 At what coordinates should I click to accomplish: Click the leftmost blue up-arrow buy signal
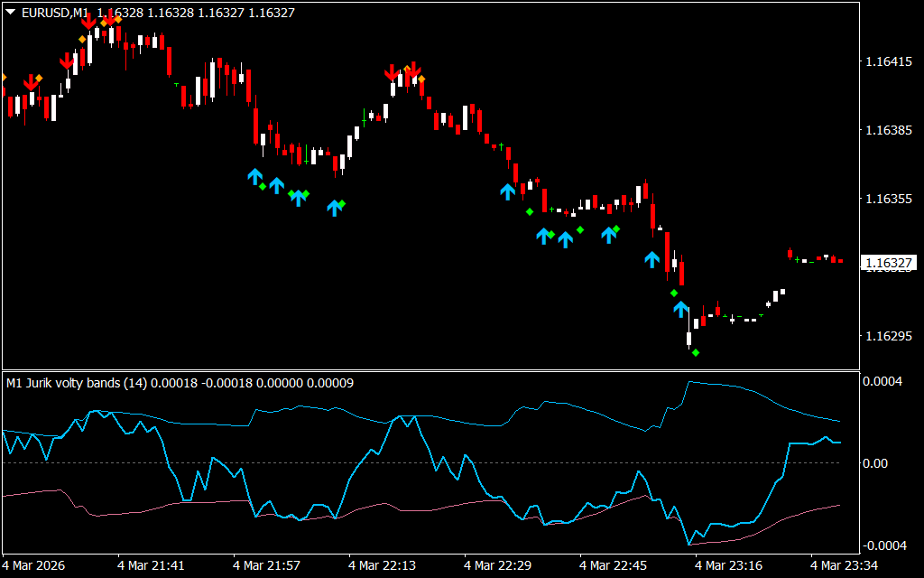coord(254,176)
